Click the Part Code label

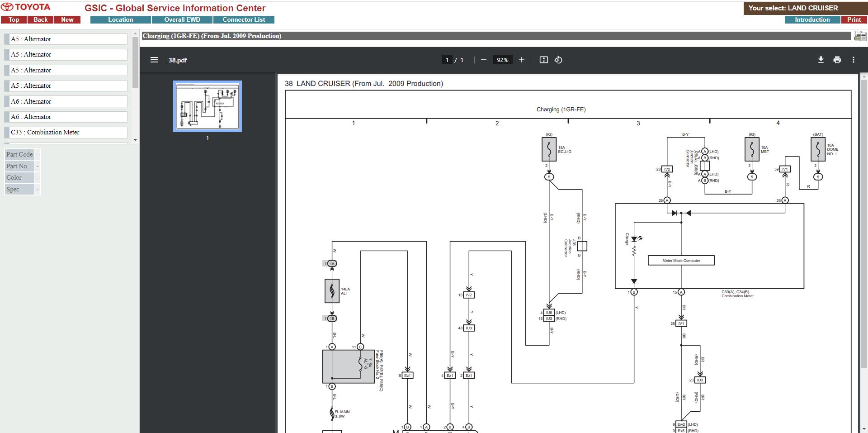19,154
